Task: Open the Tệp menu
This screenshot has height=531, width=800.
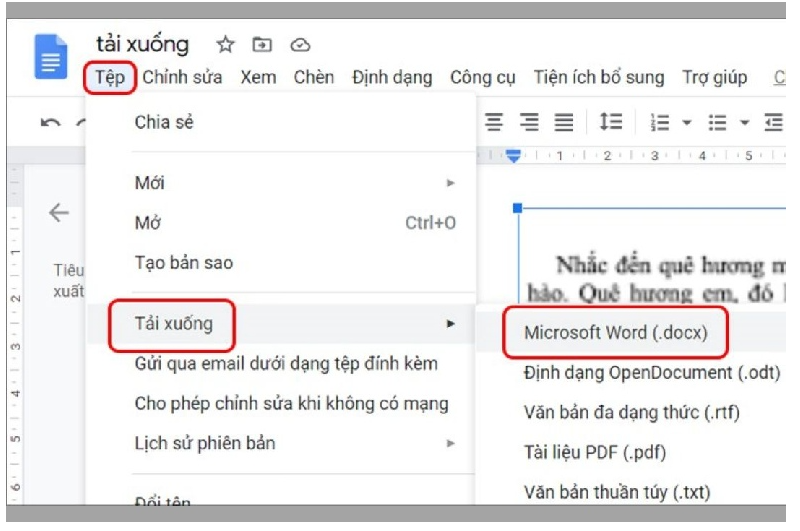Action: 110,78
